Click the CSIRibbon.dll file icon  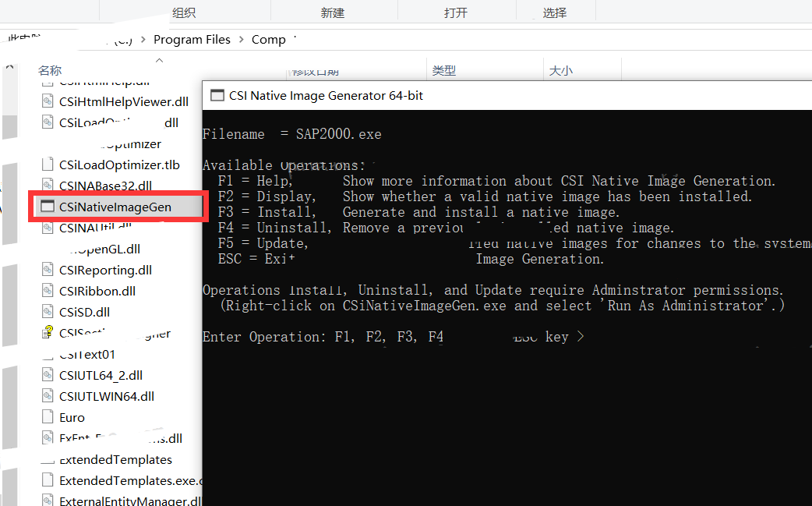coord(48,291)
